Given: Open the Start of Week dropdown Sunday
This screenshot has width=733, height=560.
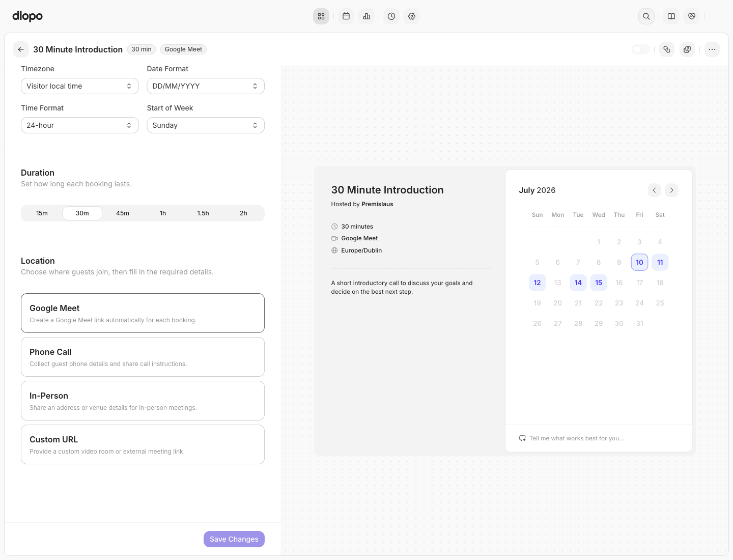Looking at the screenshot, I should [x=206, y=125].
